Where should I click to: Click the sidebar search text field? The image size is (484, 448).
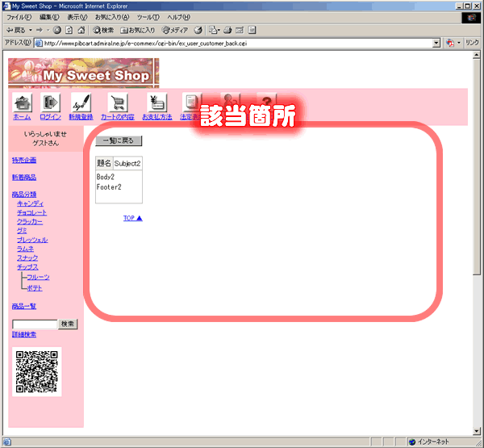(35, 324)
